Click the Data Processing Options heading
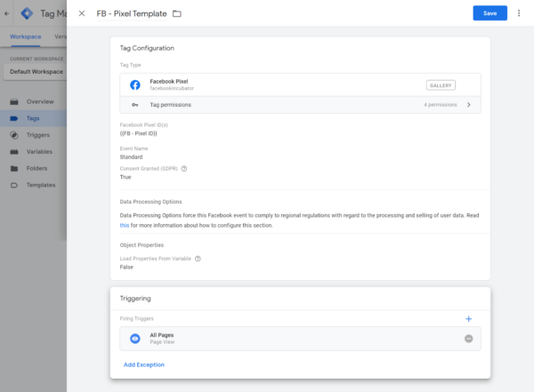This screenshot has width=534, height=392. [150, 202]
